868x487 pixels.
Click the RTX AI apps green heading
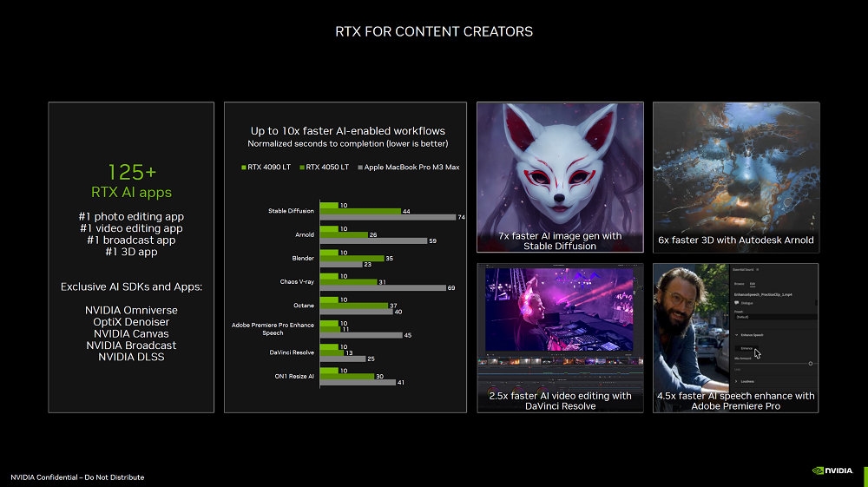coord(131,192)
